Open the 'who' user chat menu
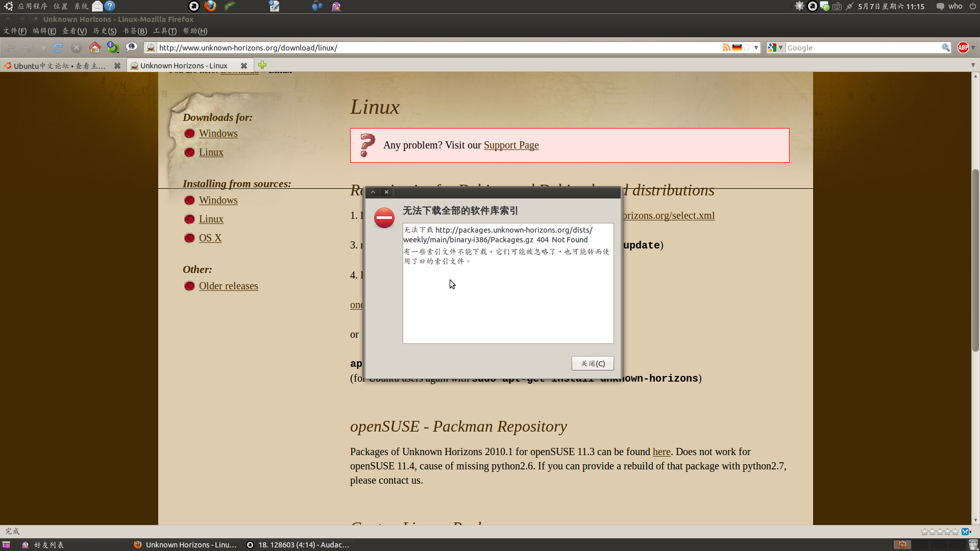Viewport: 980px width, 551px height. pyautogui.click(x=949, y=6)
